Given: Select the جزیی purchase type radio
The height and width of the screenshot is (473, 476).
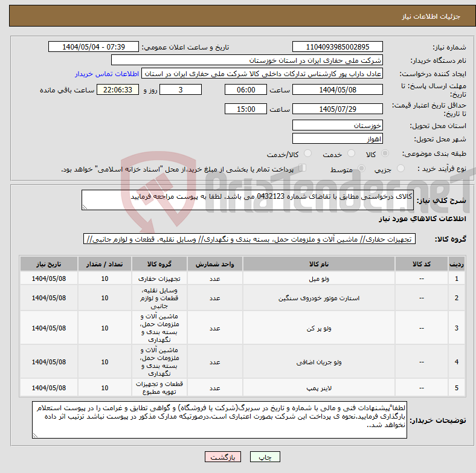Looking at the screenshot, I should [400, 169].
